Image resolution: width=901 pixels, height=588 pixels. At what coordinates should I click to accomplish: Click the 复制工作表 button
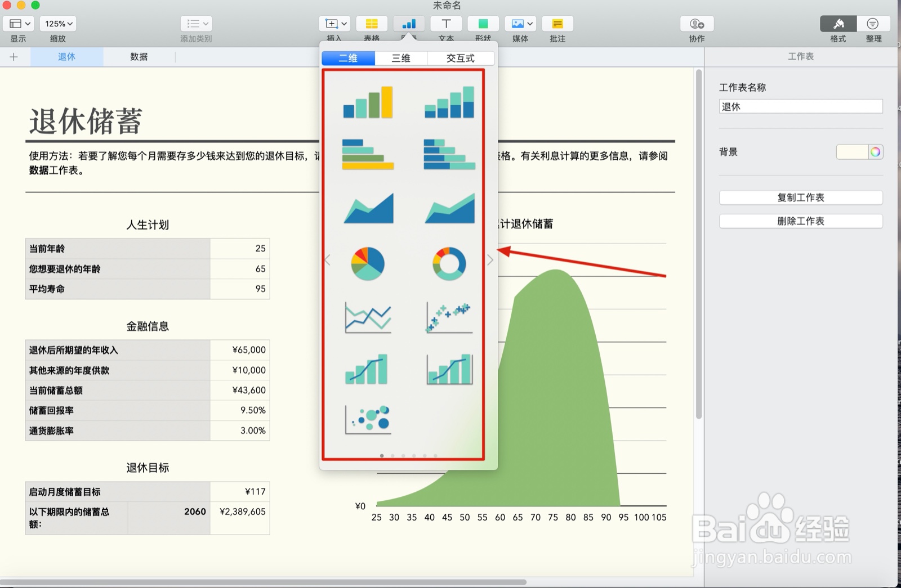tap(800, 198)
